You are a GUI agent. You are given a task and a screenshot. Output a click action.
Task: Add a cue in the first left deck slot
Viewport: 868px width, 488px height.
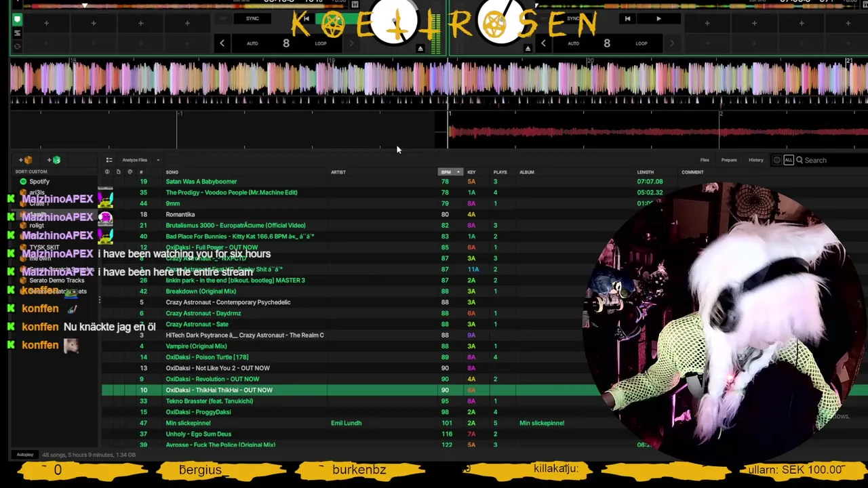[x=47, y=23]
